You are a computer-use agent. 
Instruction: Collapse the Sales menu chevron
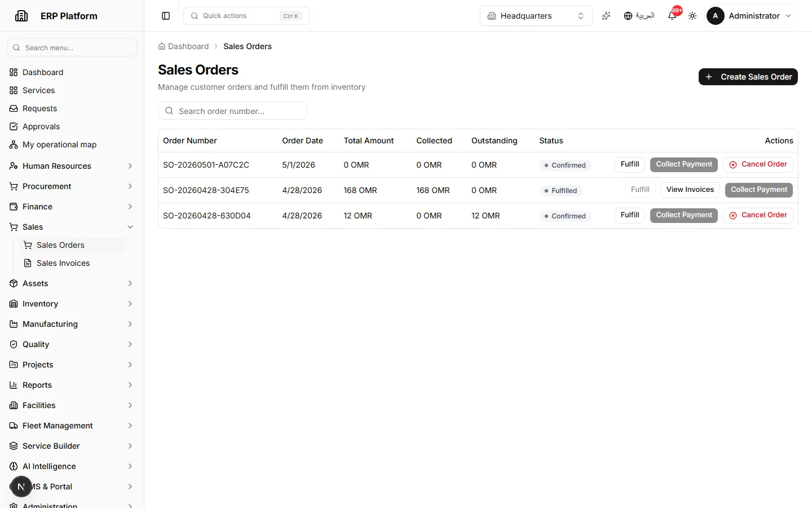click(x=130, y=227)
